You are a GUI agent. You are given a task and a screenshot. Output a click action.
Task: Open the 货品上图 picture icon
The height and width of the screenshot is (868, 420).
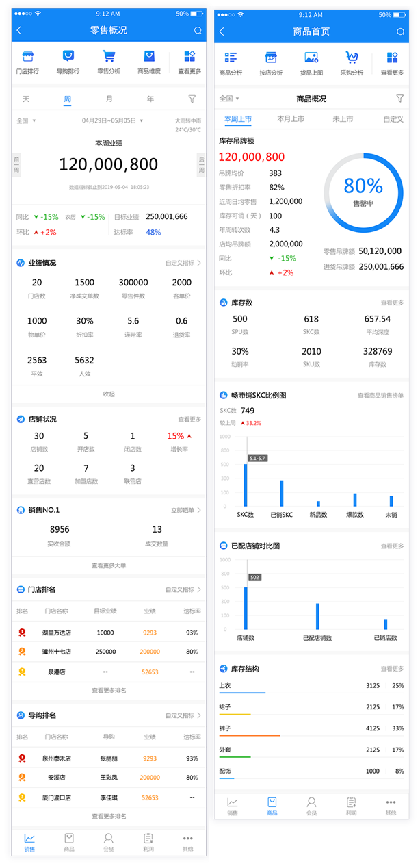[311, 58]
